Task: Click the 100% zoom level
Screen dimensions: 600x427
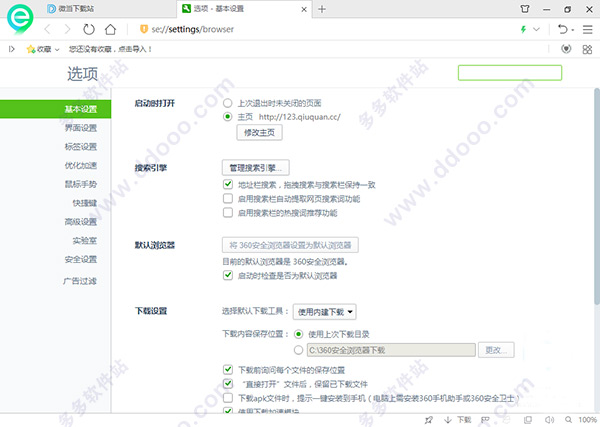Action: [587, 420]
